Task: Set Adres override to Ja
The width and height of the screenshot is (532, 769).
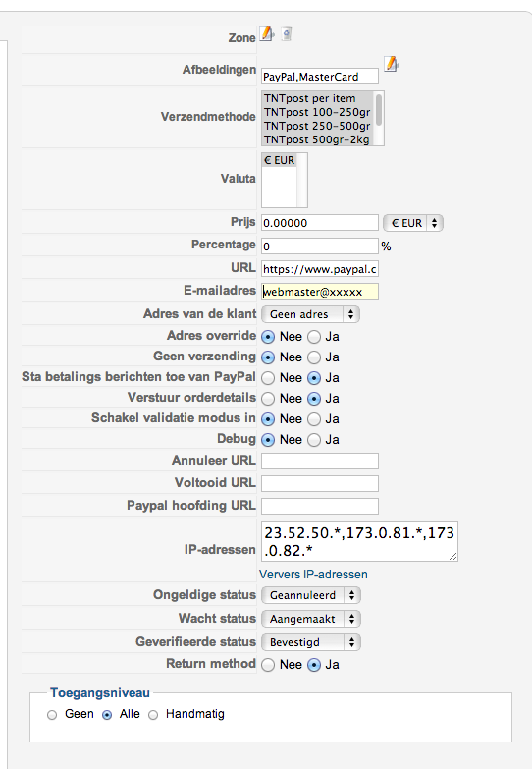Action: [x=314, y=337]
